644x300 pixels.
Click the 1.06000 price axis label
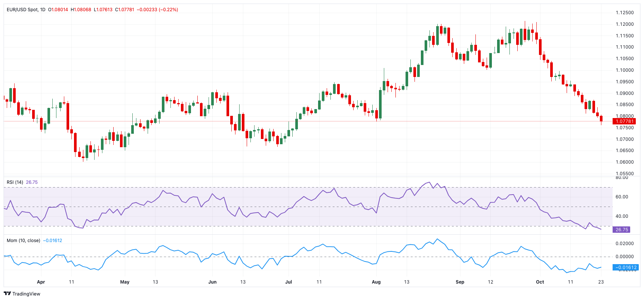point(625,162)
